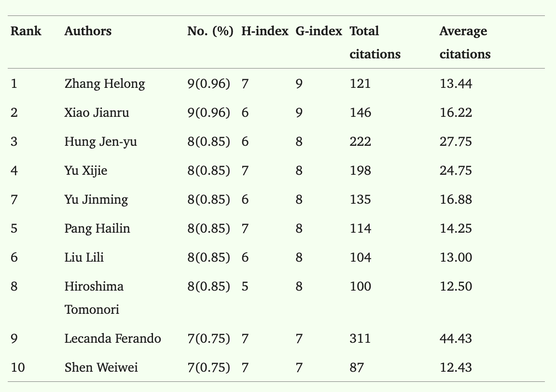The image size is (556, 392).
Task: Click the G-index column header
Action: [x=319, y=31]
